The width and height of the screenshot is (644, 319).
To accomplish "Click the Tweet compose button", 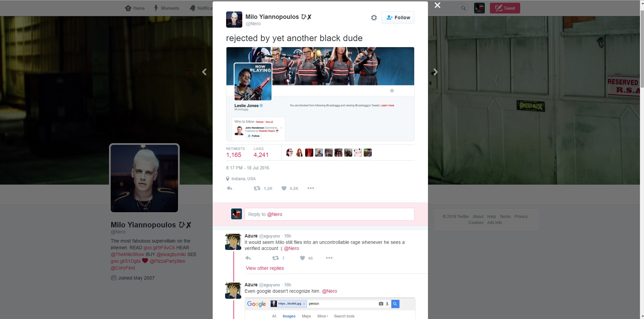I will pos(505,8).
